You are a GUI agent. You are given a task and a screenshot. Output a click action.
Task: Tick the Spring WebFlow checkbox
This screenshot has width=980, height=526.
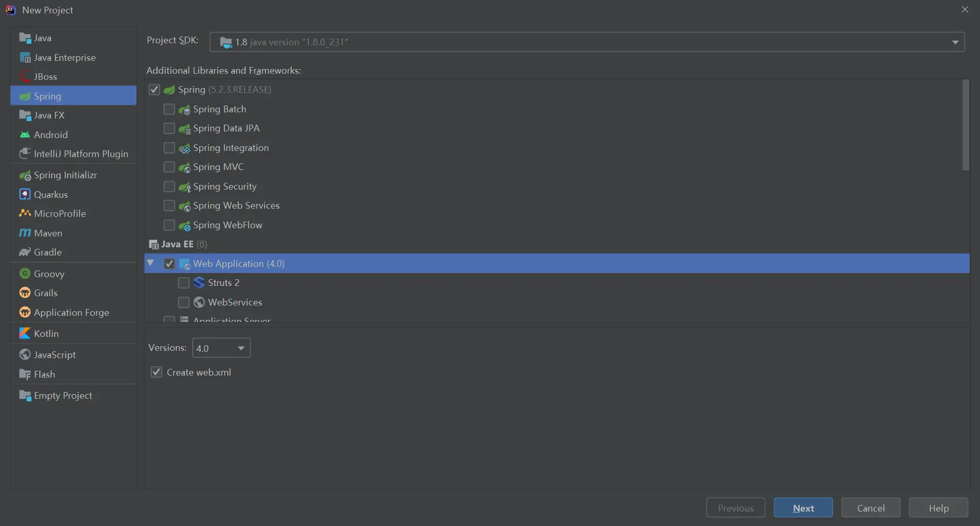[x=169, y=225]
